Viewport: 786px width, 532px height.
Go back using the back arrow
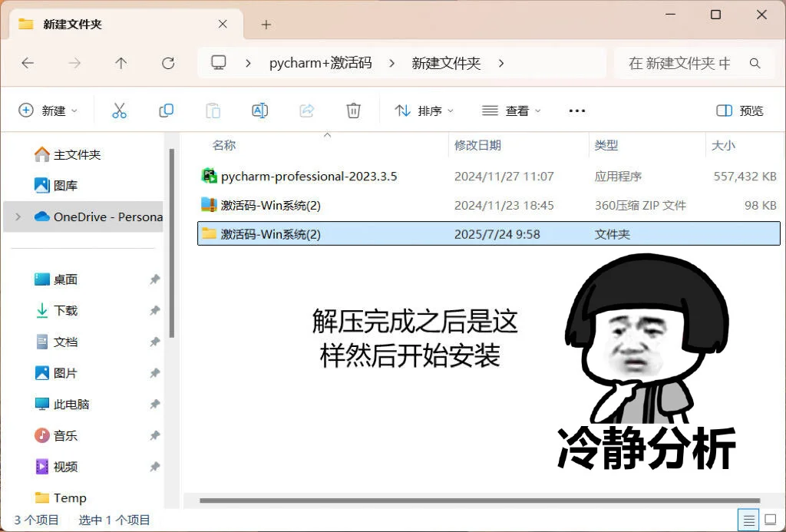(x=28, y=63)
